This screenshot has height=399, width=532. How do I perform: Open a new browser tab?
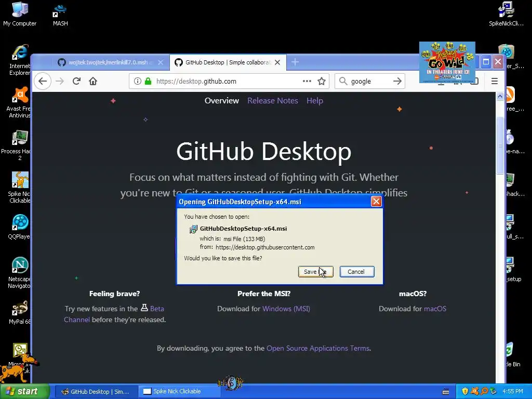click(x=295, y=62)
